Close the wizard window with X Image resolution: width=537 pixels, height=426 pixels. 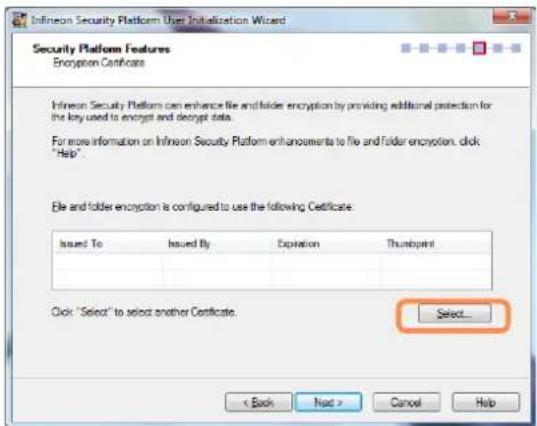pyautogui.click(x=512, y=16)
